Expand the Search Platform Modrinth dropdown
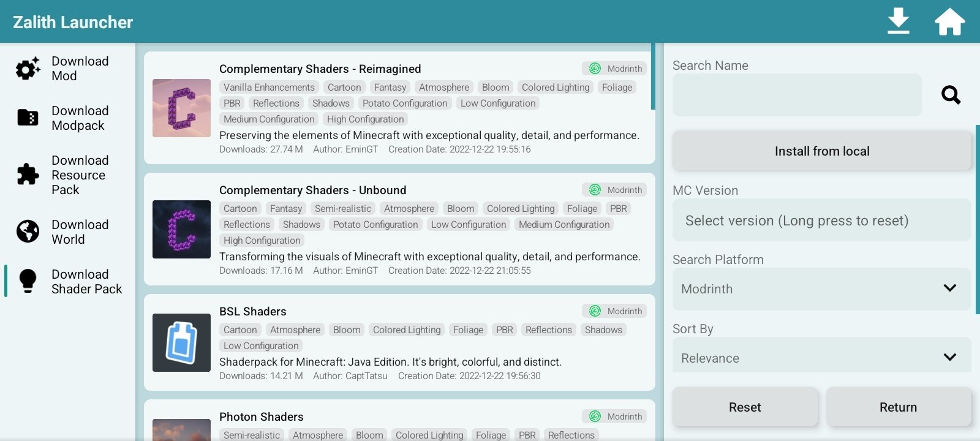This screenshot has height=441, width=980. tap(821, 288)
